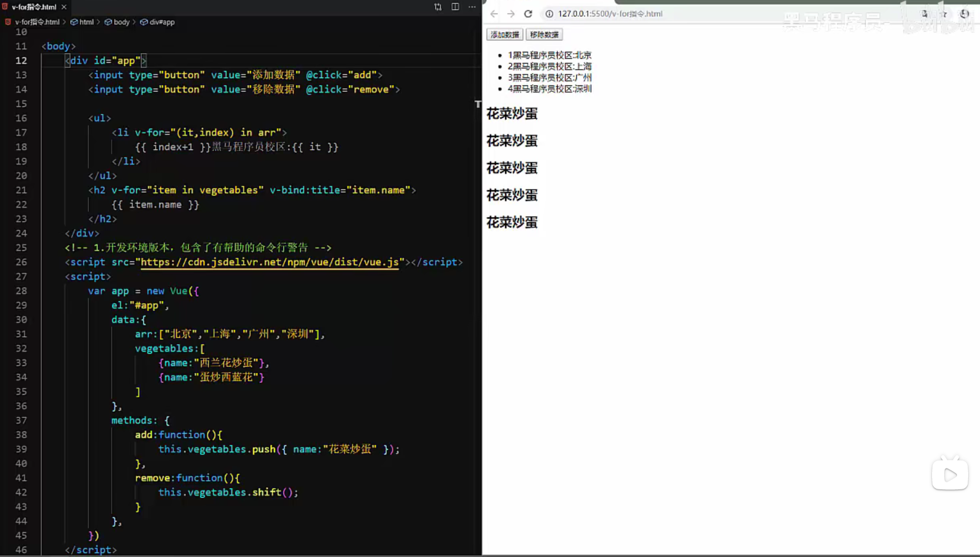Click the 添加数据 button in browser page
This screenshot has height=557, width=980.
point(505,35)
